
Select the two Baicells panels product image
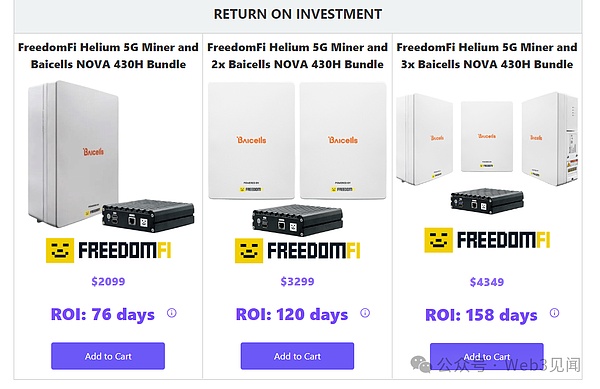(297, 159)
